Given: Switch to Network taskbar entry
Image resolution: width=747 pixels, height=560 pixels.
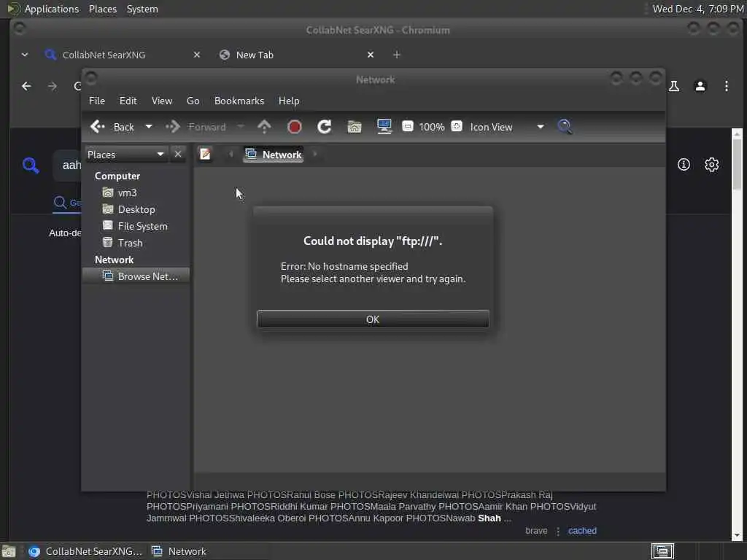Looking at the screenshot, I should 179,551.
